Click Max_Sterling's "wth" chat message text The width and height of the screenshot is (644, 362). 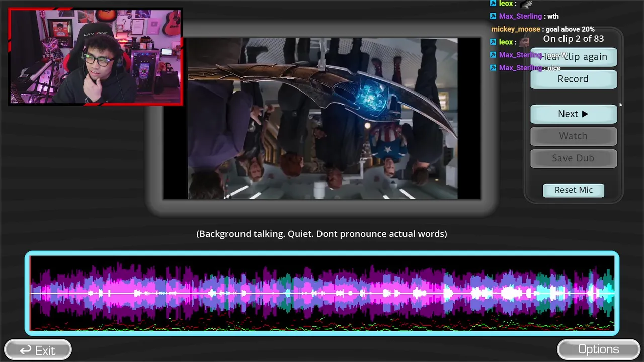pos(553,16)
